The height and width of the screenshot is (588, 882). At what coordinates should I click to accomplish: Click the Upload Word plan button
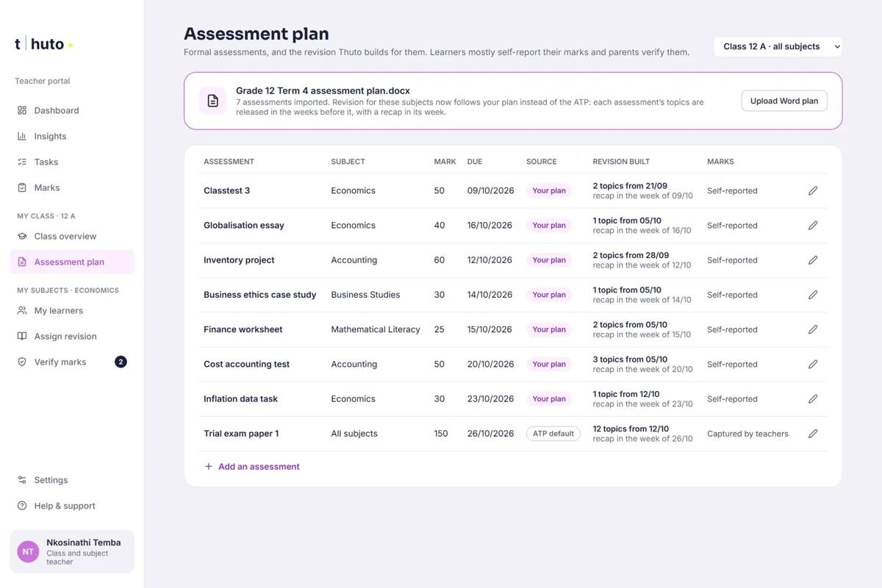click(784, 101)
